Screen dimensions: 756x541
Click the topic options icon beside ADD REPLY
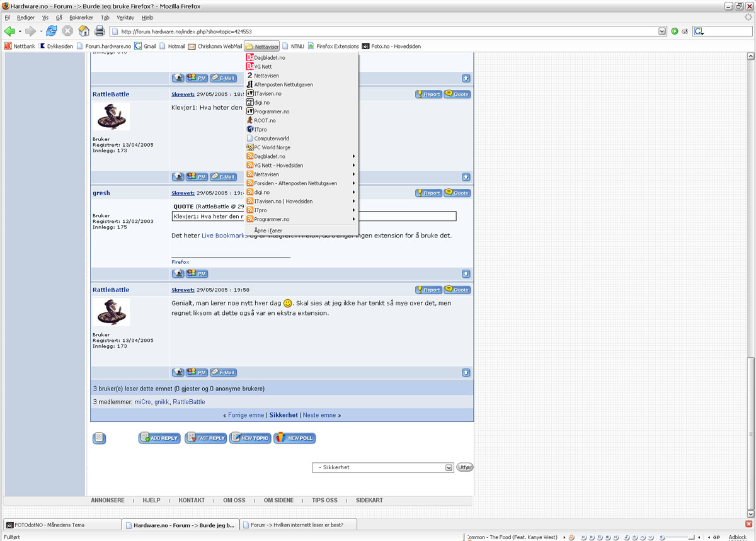(x=99, y=438)
